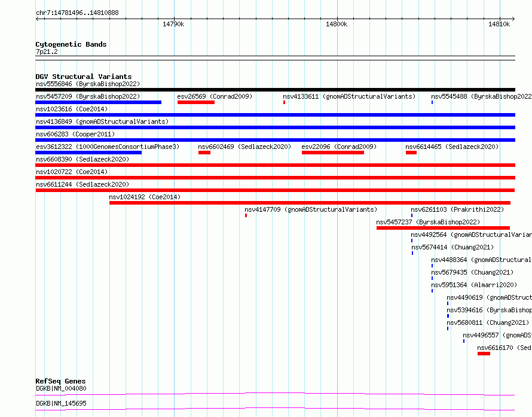Open nsv5394616 variant label

[x=489, y=310]
